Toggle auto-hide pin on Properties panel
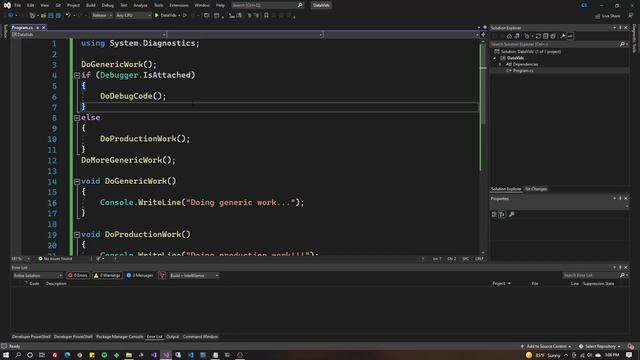Viewport: 640px width, 360px height. coord(620,198)
